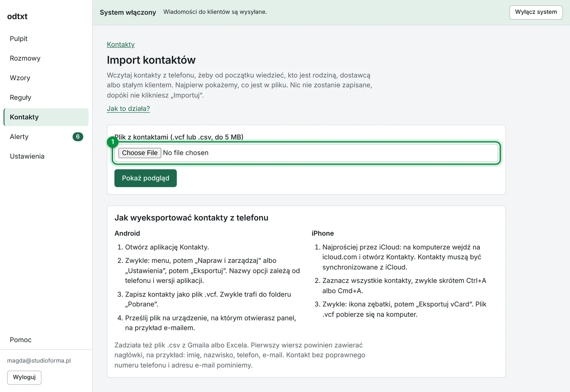This screenshot has height=392, width=570.
Task: Select Reguły from the sidebar
Action: pos(46,98)
